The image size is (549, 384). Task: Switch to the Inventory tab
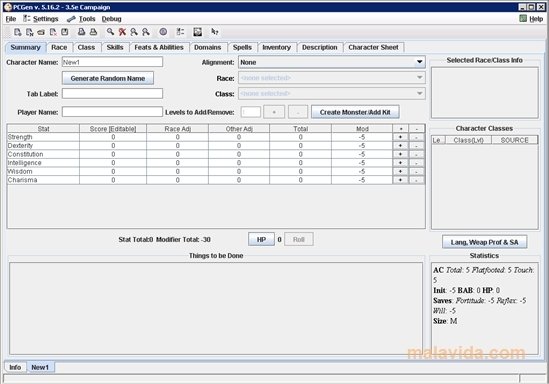tap(277, 47)
